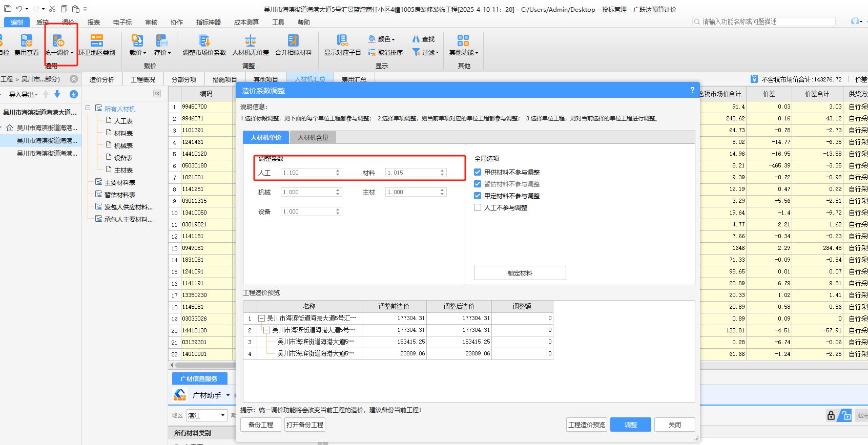Enable 人工不参与调整 checkbox

tap(478, 207)
